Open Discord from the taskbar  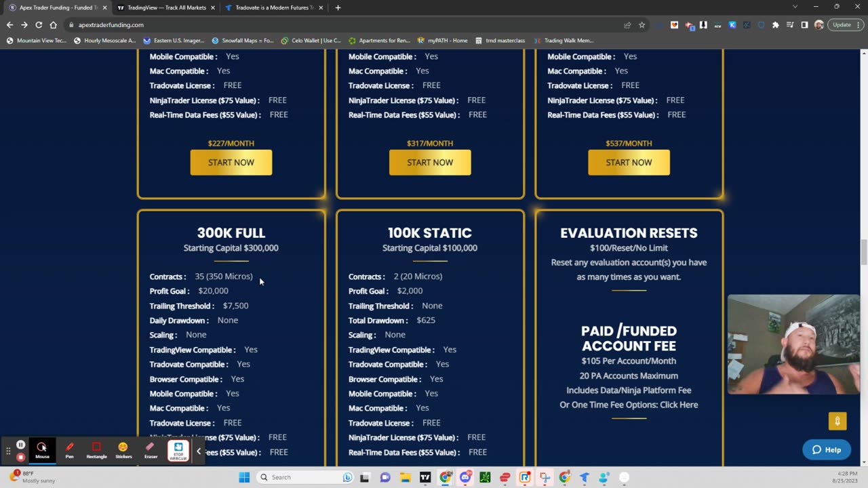point(465,477)
